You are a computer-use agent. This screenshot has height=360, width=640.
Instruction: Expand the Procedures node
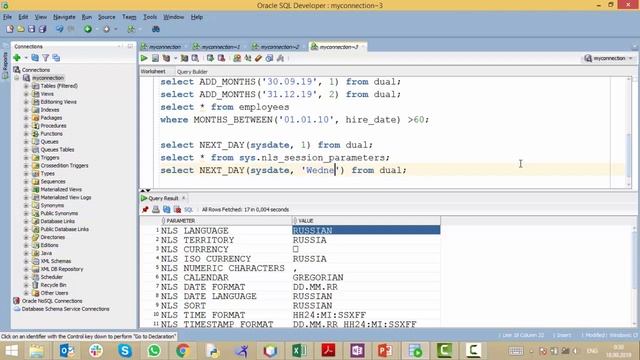(26, 126)
